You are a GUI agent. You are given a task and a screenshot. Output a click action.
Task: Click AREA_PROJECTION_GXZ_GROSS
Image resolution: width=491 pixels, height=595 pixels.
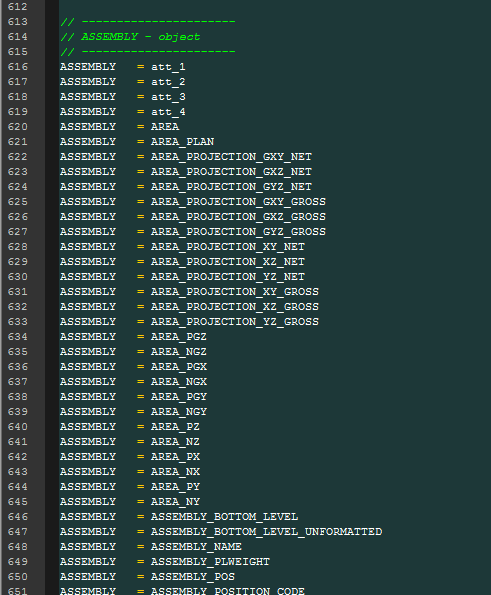pyautogui.click(x=238, y=217)
